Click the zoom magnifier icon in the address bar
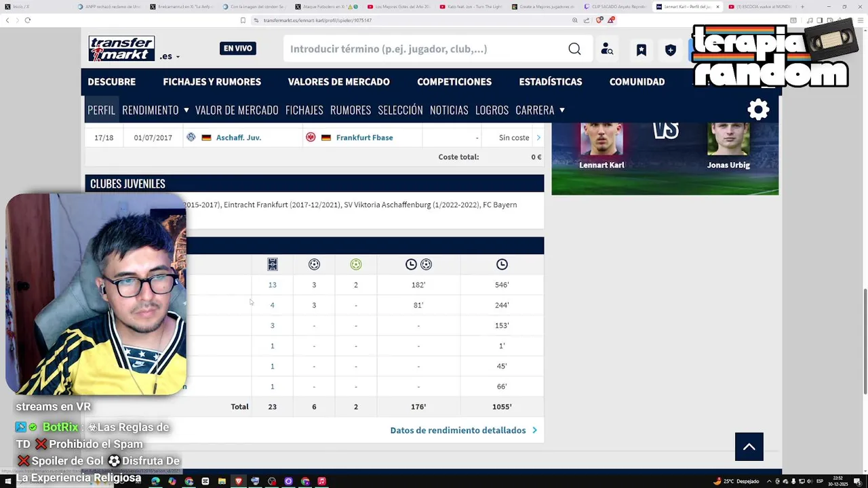Image resolution: width=868 pixels, height=488 pixels. coord(575,20)
